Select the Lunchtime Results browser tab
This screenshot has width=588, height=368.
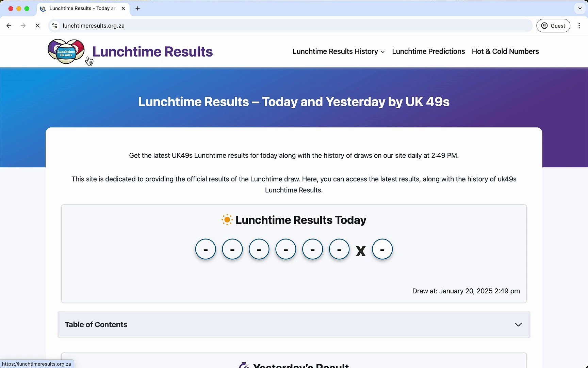(82, 9)
